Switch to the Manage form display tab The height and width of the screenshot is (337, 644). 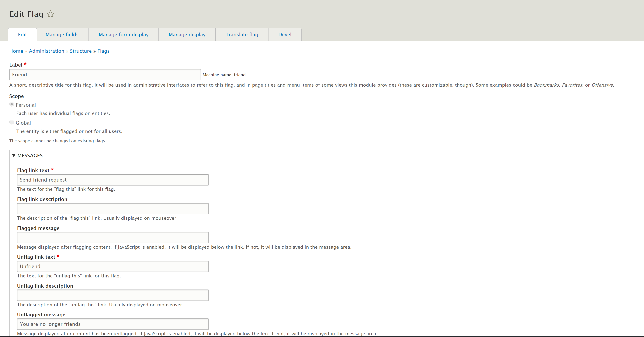tap(123, 34)
